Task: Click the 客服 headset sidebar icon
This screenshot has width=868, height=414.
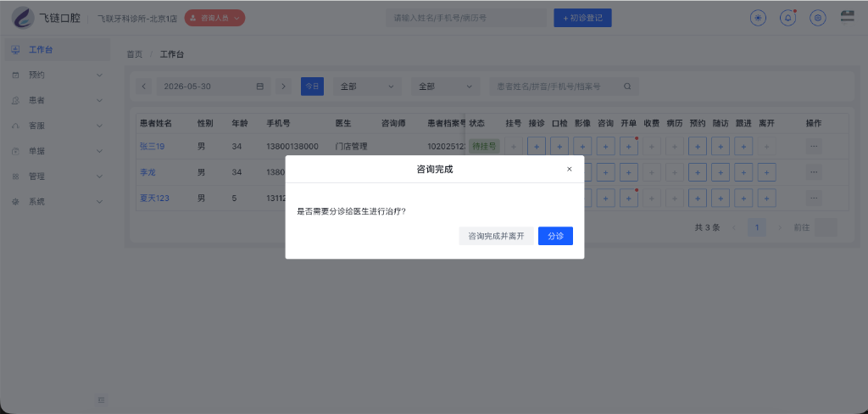Action: 15,126
